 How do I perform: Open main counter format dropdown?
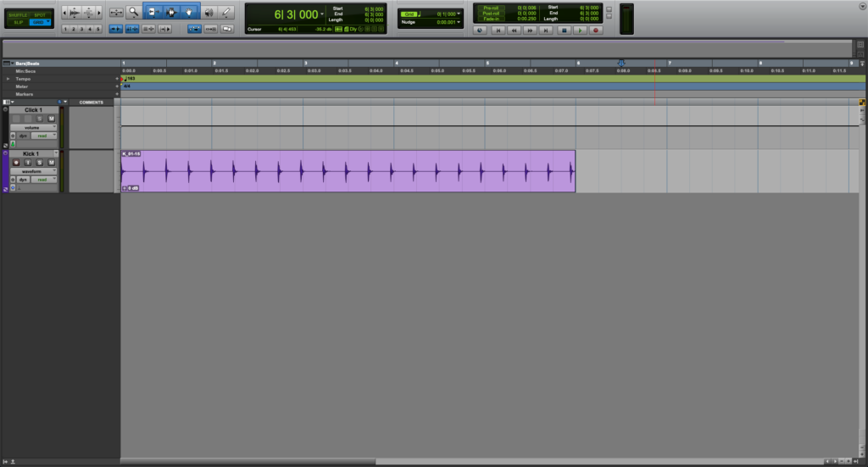(322, 14)
